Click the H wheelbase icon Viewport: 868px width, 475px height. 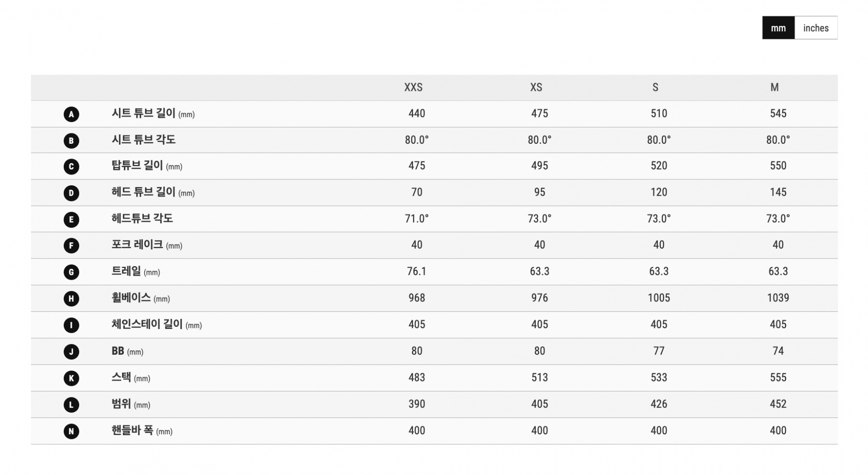[71, 299]
